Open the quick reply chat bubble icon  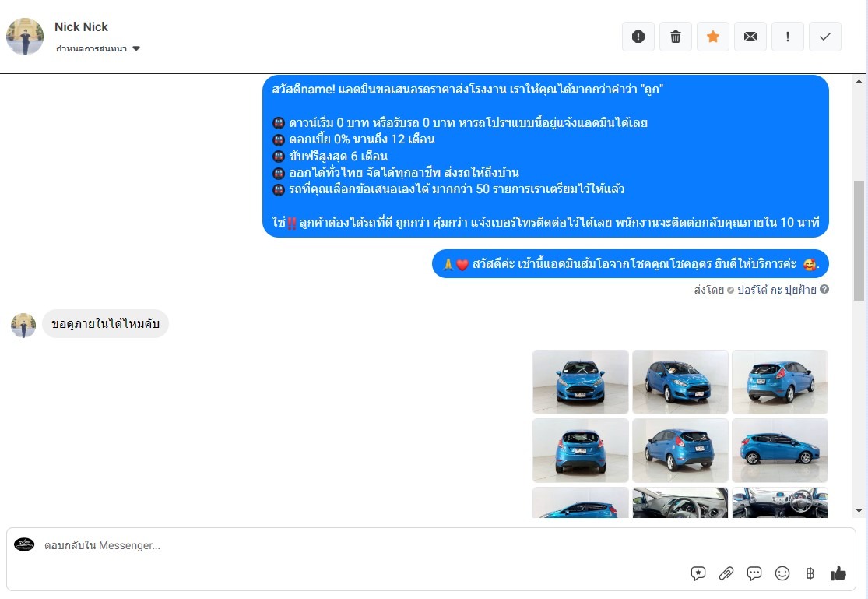coord(754,573)
